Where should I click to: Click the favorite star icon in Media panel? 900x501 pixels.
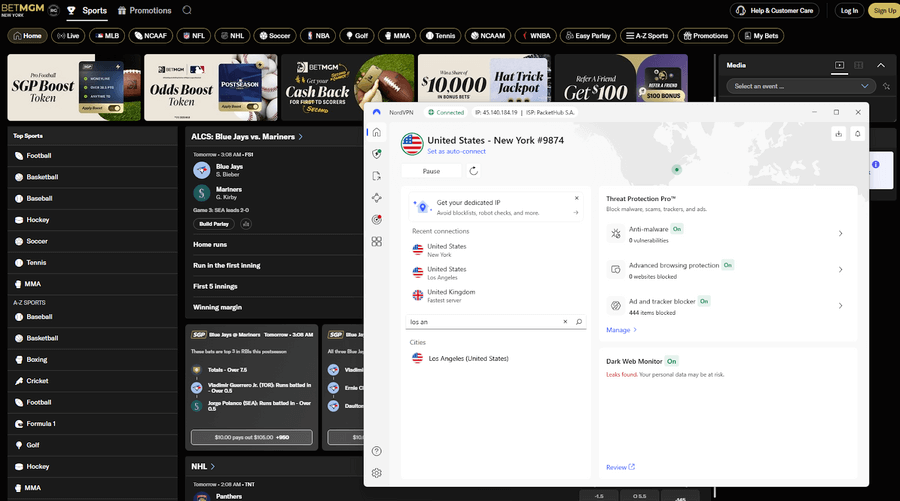(886, 86)
